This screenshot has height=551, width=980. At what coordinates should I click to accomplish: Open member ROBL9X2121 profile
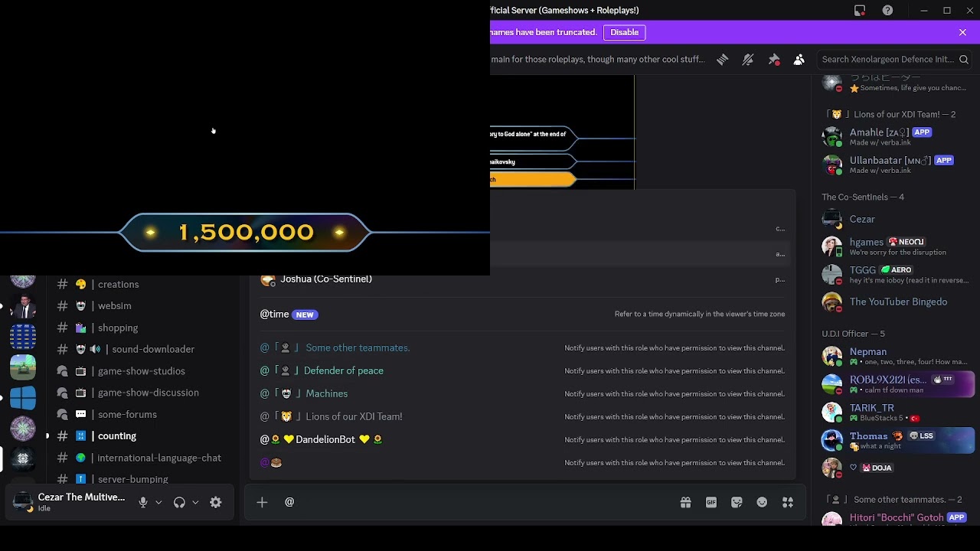tap(895, 384)
